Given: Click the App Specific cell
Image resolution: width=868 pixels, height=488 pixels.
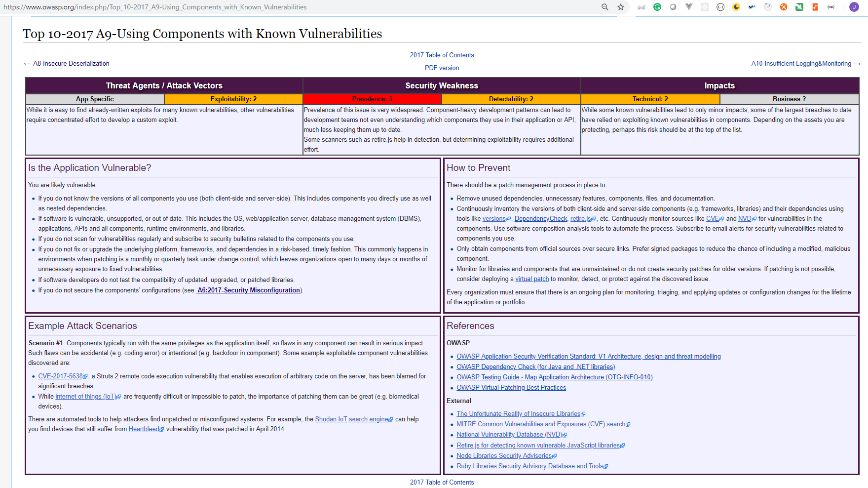Looking at the screenshot, I should click(x=95, y=99).
